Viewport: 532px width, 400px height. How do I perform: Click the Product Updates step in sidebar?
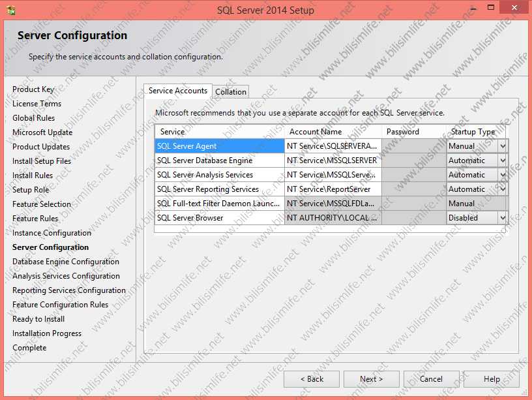[41, 147]
